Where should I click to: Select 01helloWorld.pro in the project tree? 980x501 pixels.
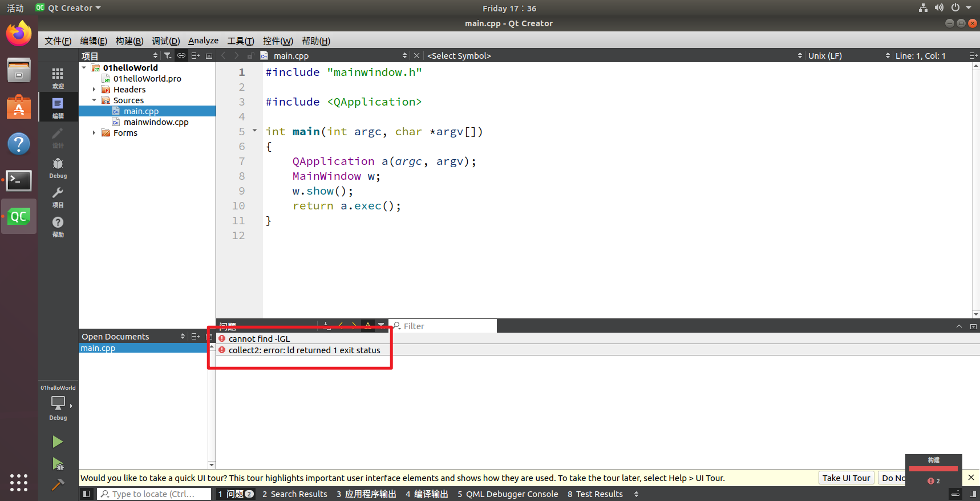point(147,78)
